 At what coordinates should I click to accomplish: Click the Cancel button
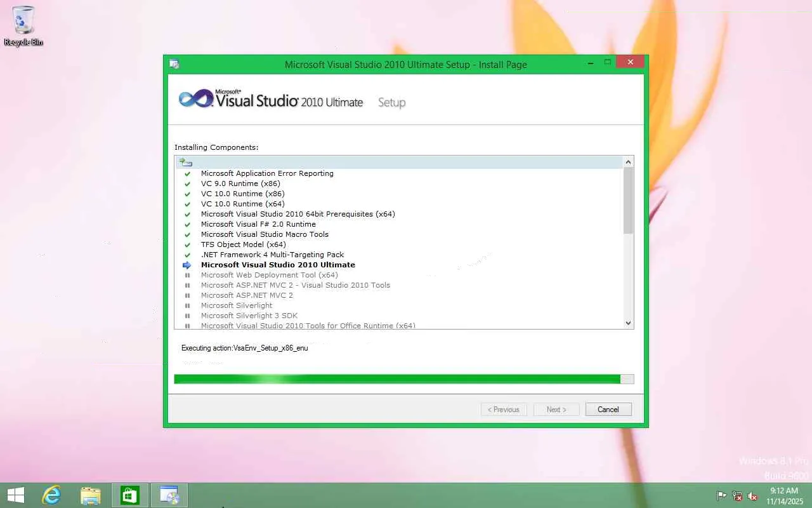pyautogui.click(x=608, y=410)
